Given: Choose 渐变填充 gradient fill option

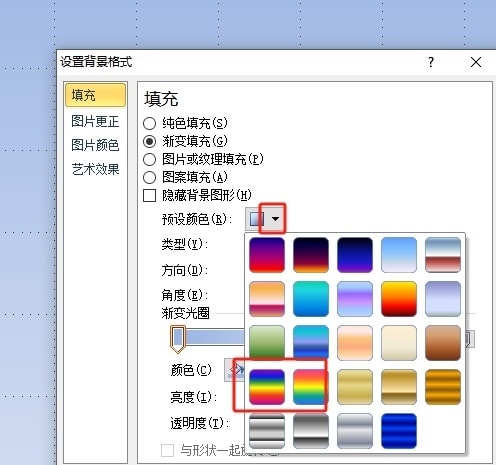Looking at the screenshot, I should click(x=149, y=141).
